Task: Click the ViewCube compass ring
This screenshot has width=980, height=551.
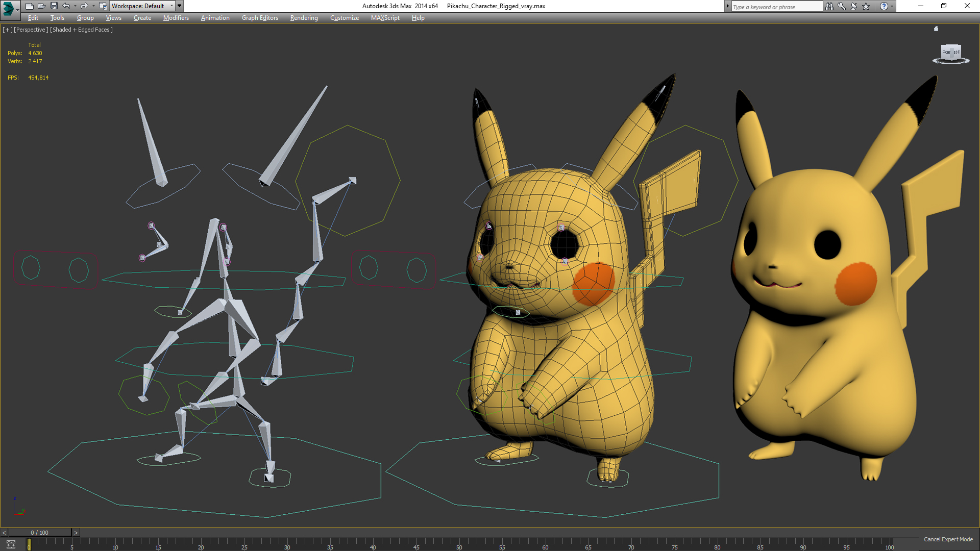Action: [951, 61]
